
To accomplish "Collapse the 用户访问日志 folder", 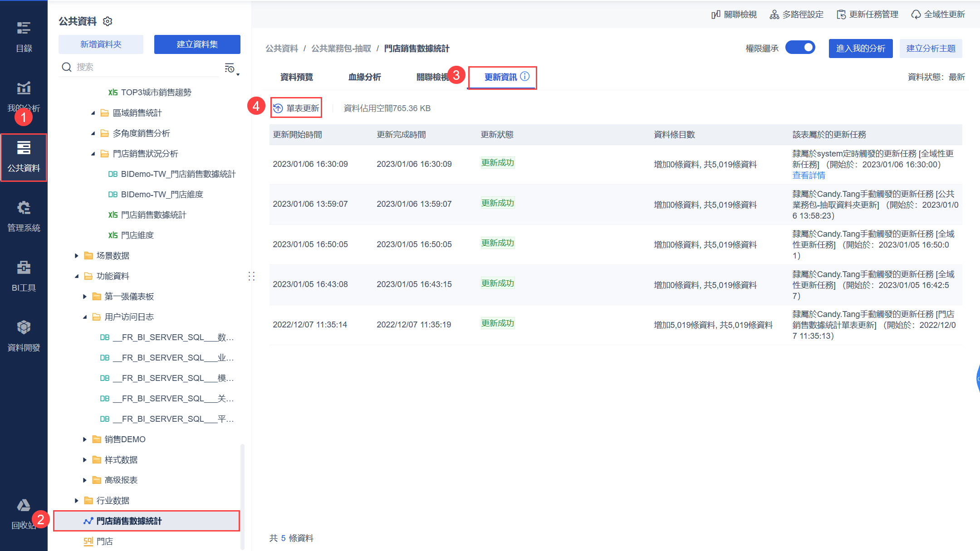I will click(84, 317).
